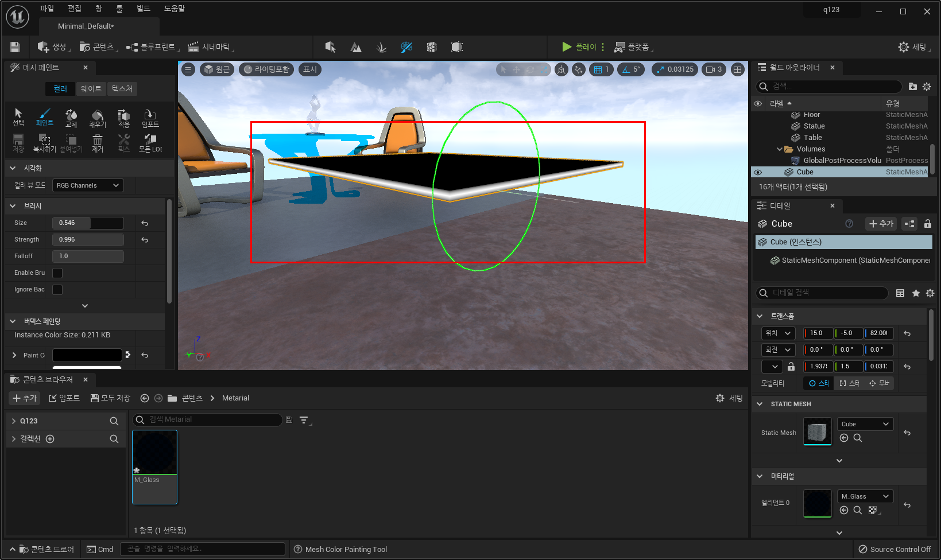This screenshot has width=941, height=560.
Task: Collapse the Volumes folder in outliner
Action: click(x=780, y=149)
